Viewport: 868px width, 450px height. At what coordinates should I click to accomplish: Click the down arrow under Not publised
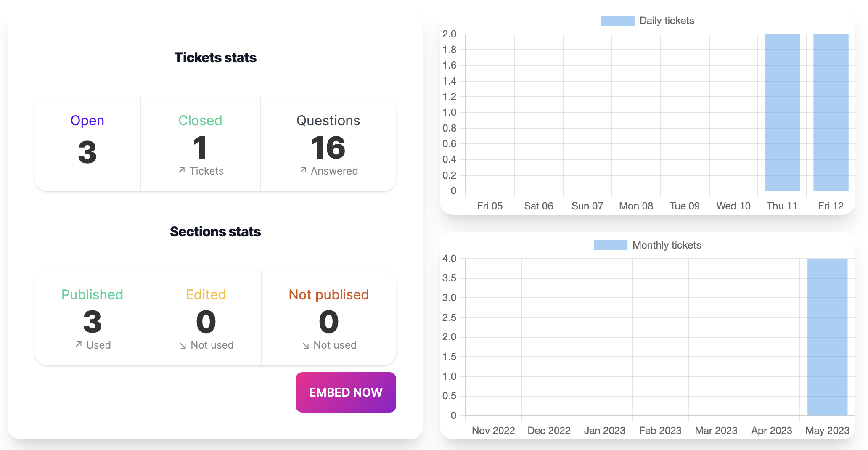pyautogui.click(x=306, y=346)
